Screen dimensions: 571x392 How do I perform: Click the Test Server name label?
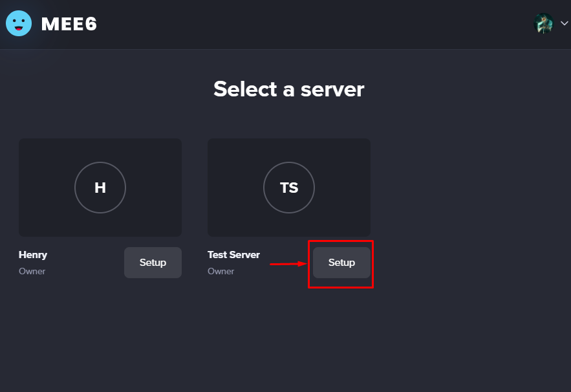(233, 255)
